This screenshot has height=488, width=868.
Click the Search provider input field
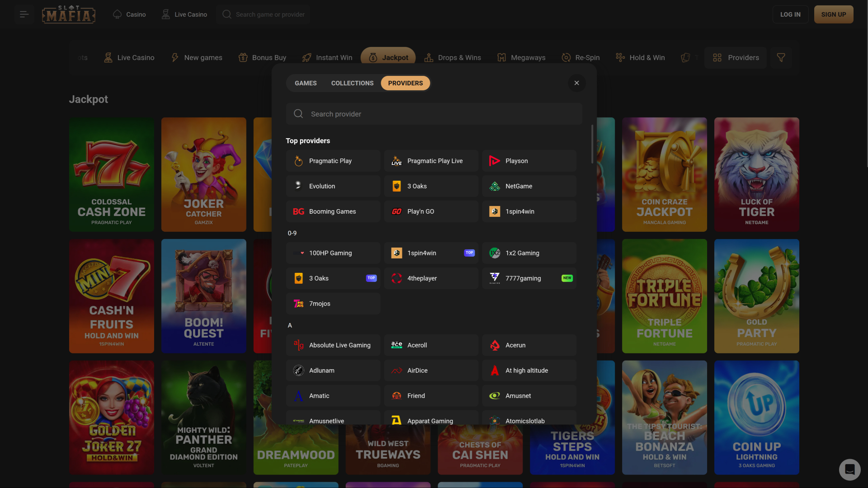click(434, 114)
